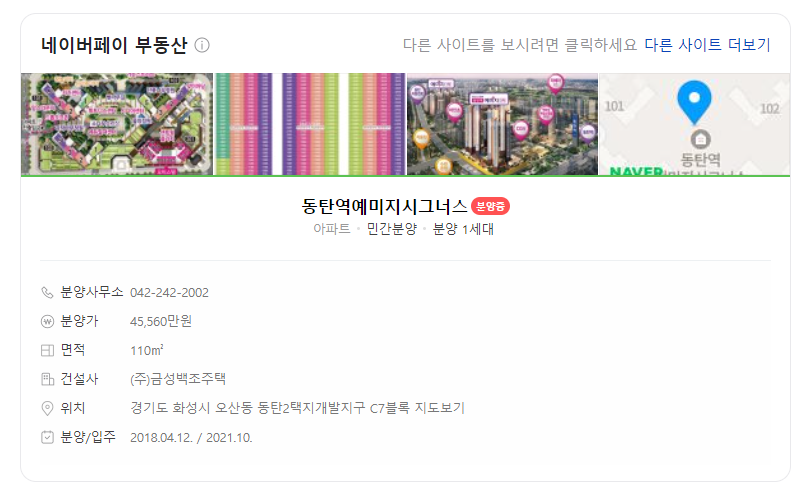Click the location pin icon beside 위치
The image size is (799, 485).
tap(47, 408)
